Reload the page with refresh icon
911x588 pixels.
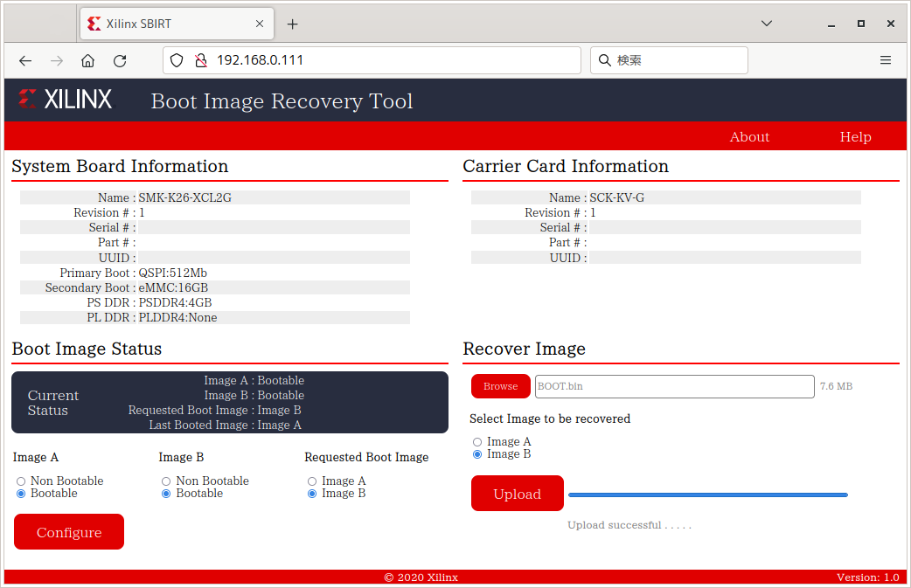[x=120, y=60]
